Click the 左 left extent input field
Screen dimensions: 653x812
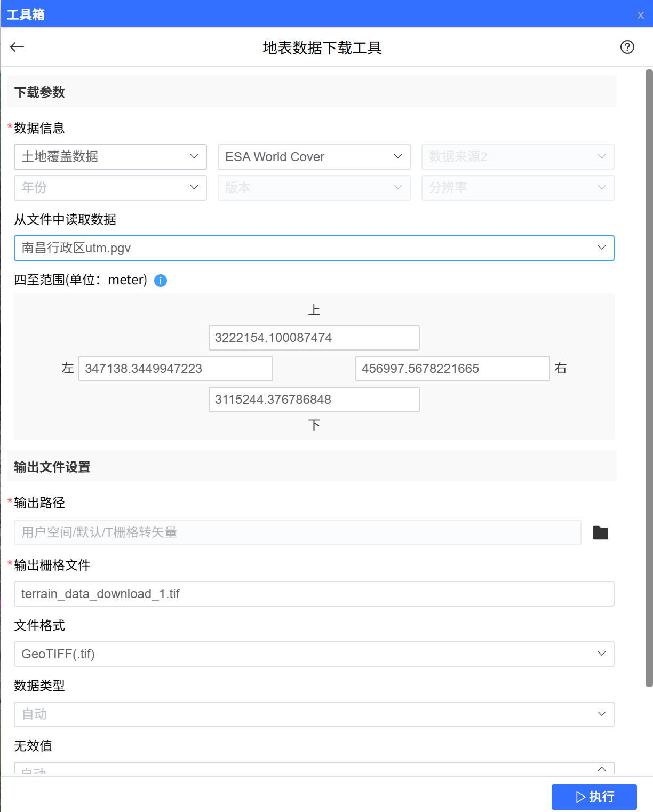176,369
